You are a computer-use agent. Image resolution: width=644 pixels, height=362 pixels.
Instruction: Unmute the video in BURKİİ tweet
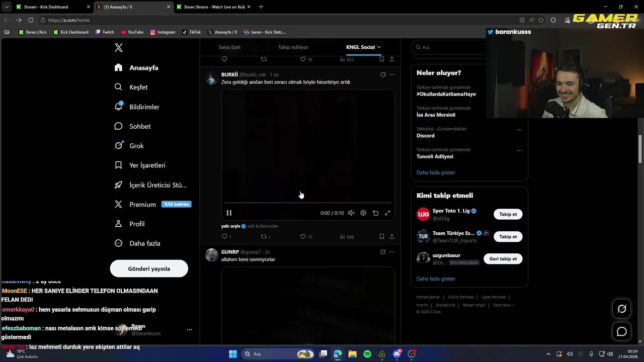351,213
